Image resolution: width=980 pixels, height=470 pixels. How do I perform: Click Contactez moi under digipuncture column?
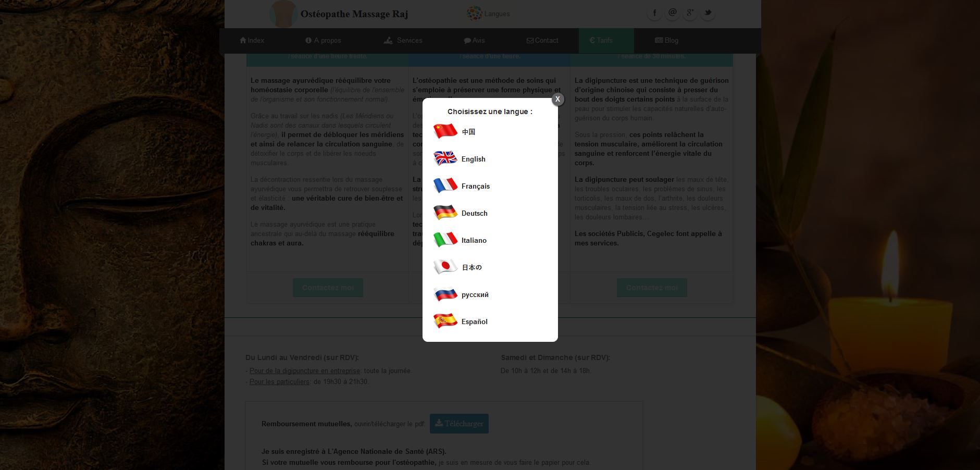click(652, 288)
